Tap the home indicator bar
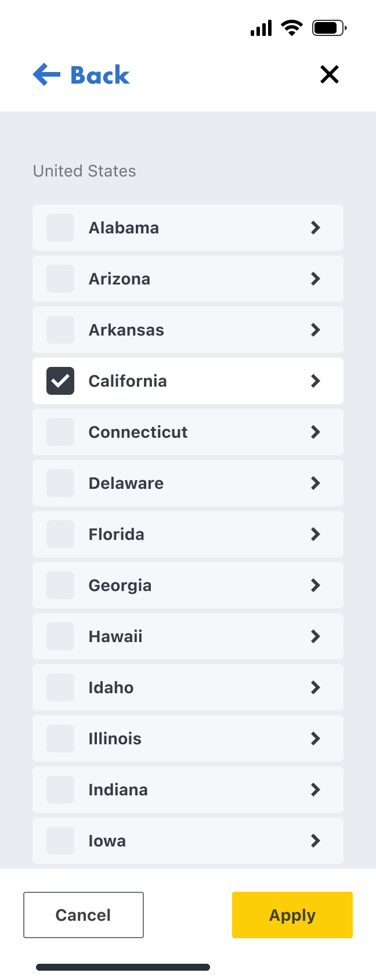This screenshot has width=376, height=980. click(123, 967)
